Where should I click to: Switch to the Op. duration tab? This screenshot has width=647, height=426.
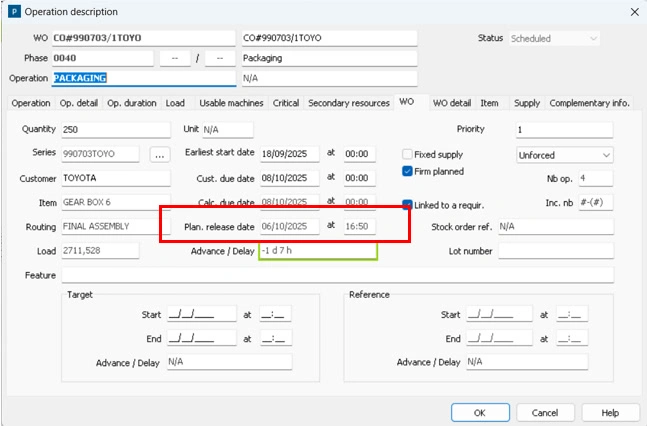point(132,103)
